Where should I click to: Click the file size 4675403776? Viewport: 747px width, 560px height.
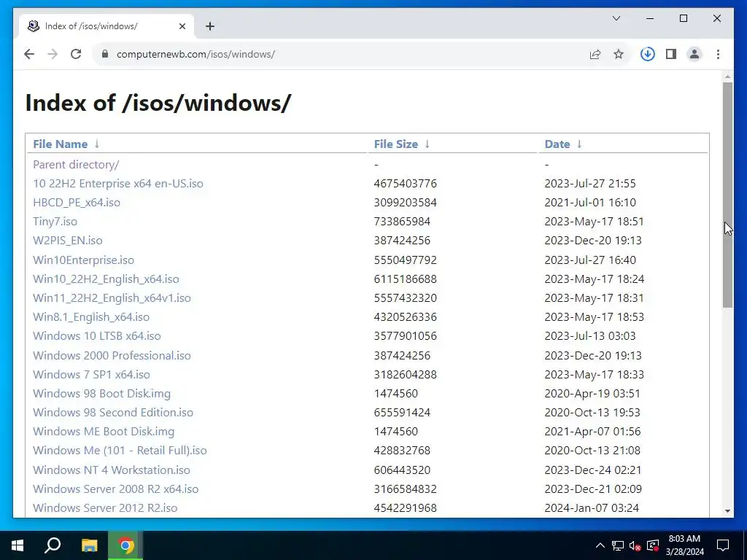coord(405,183)
